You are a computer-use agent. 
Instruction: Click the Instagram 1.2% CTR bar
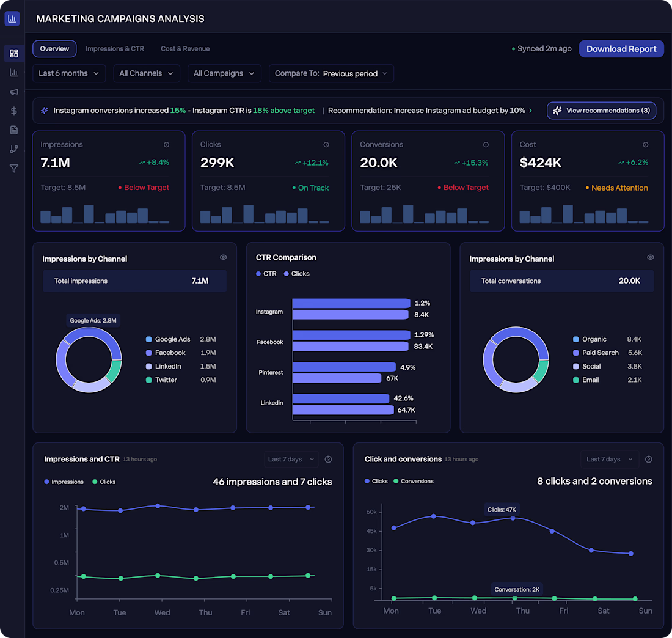point(351,303)
